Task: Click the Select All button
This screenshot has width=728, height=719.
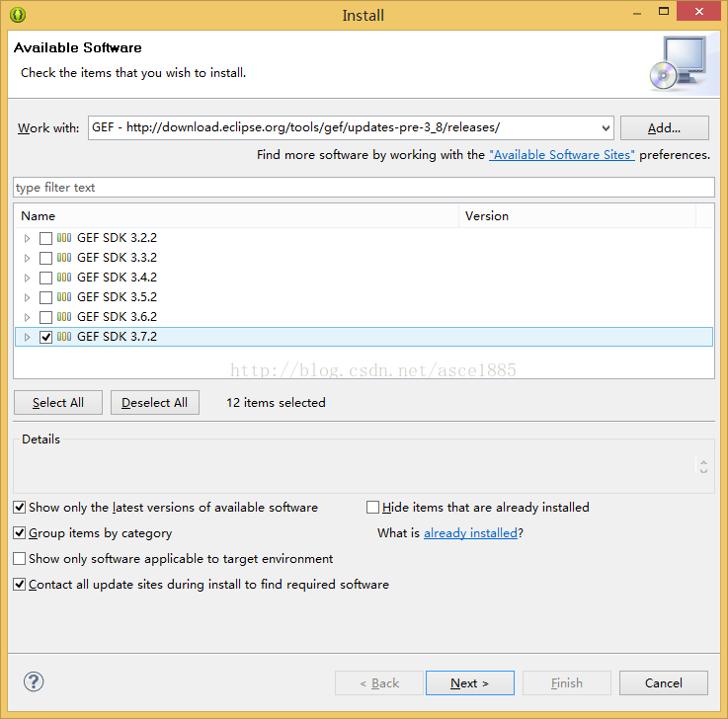Action: pyautogui.click(x=58, y=402)
